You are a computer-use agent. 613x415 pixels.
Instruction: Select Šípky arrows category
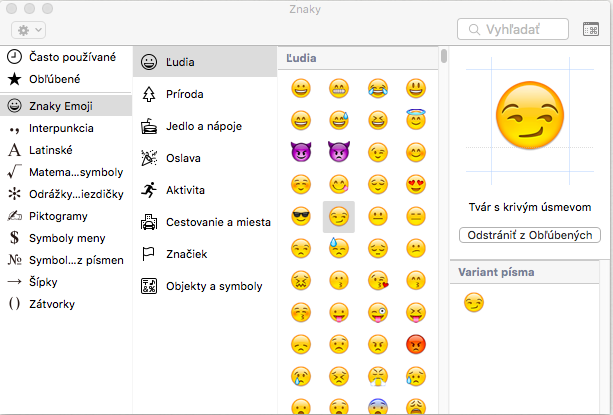click(x=66, y=282)
